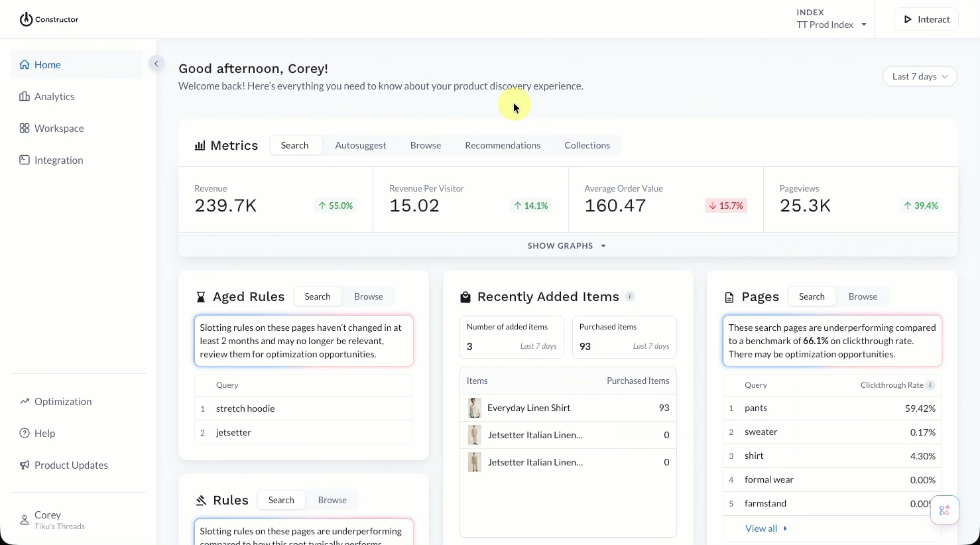Click Revenue 239.7K metric card

click(275, 200)
